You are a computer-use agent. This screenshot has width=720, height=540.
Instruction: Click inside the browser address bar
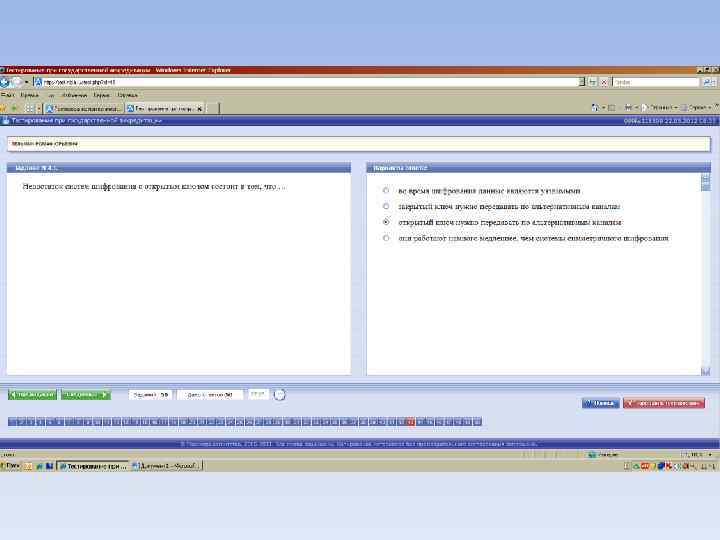pos(305,82)
